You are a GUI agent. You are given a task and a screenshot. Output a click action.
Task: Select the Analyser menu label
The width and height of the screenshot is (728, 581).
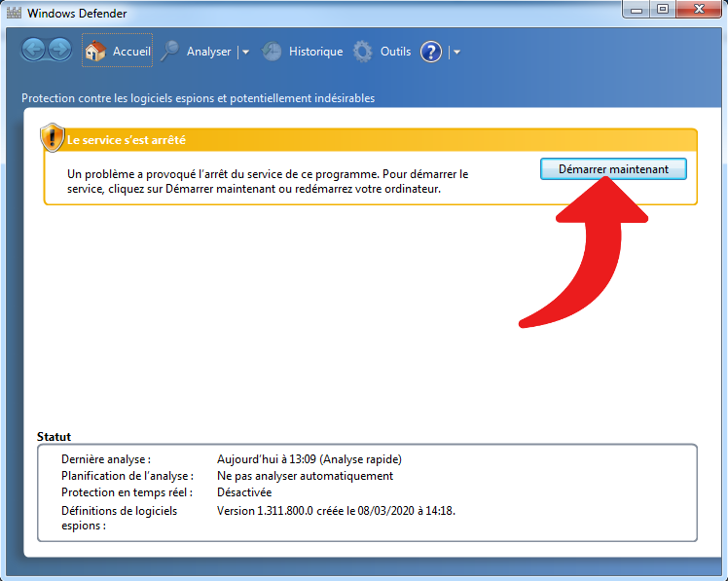point(208,52)
